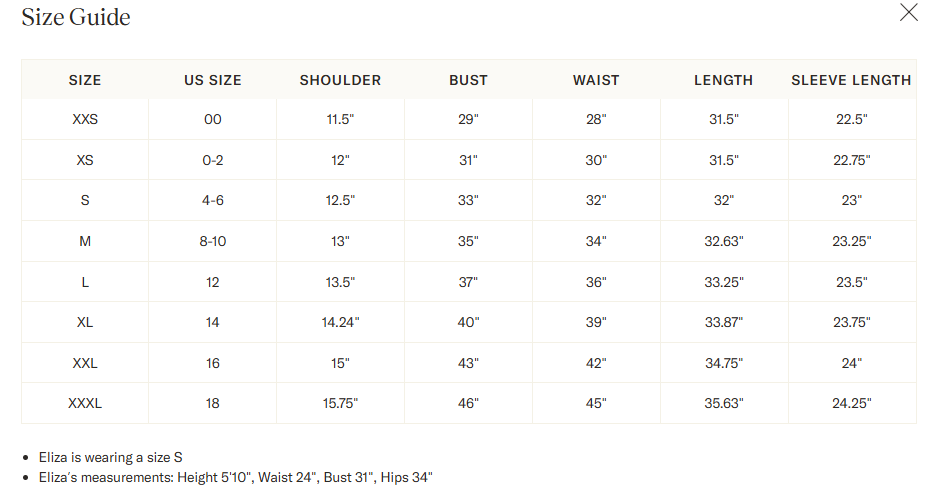Click the WAIST column header
Image resolution: width=934 pixels, height=501 pixels.
[596, 80]
